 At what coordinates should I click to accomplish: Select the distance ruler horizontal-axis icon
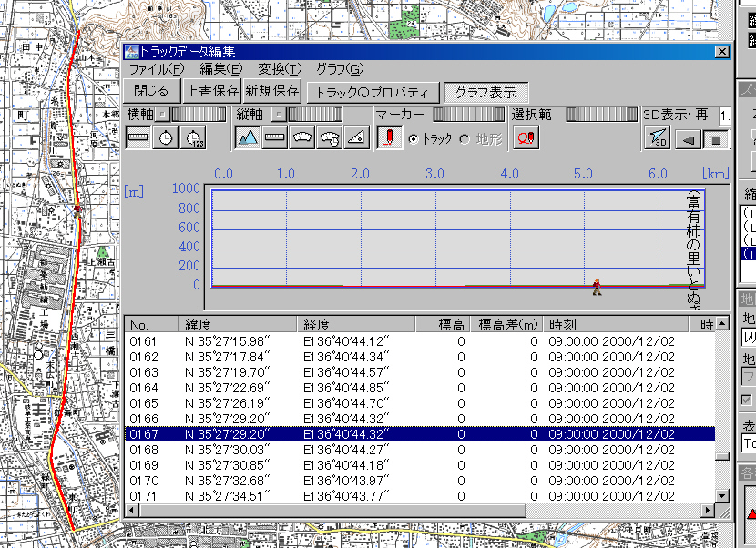pyautogui.click(x=138, y=137)
